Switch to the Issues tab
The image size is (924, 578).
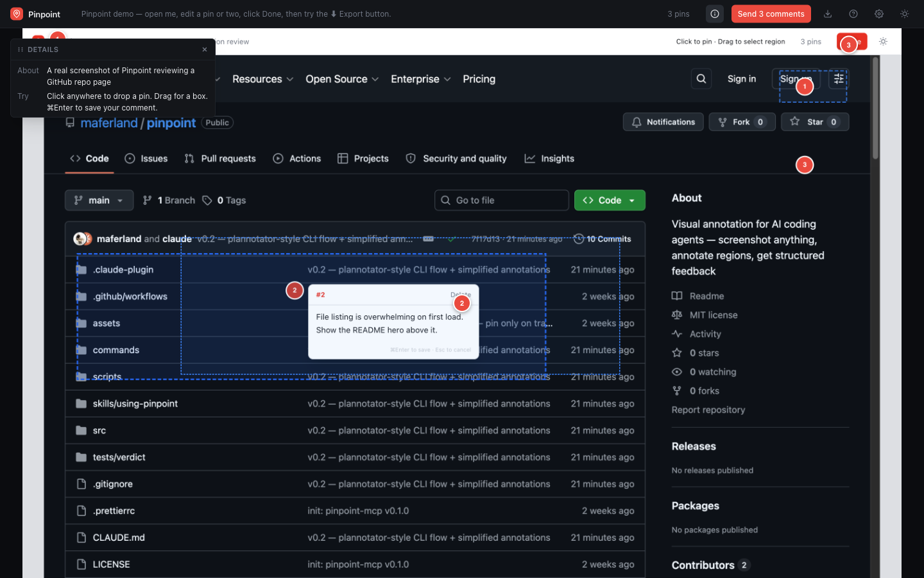[x=146, y=159]
